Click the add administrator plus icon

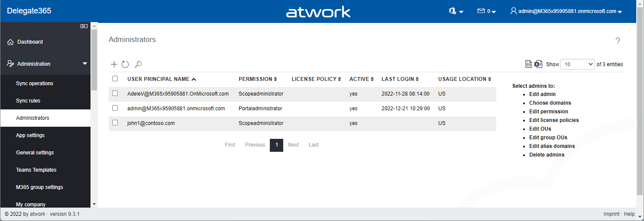tap(114, 64)
